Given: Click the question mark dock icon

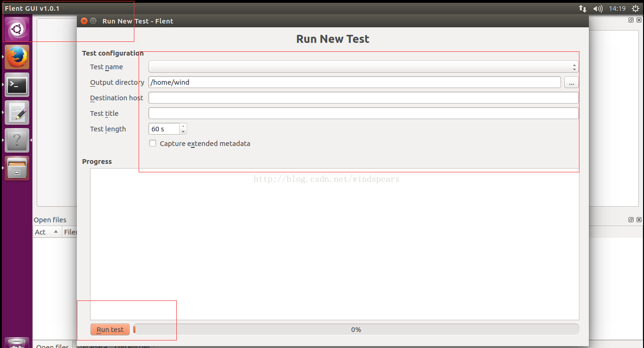Looking at the screenshot, I should coord(17,141).
